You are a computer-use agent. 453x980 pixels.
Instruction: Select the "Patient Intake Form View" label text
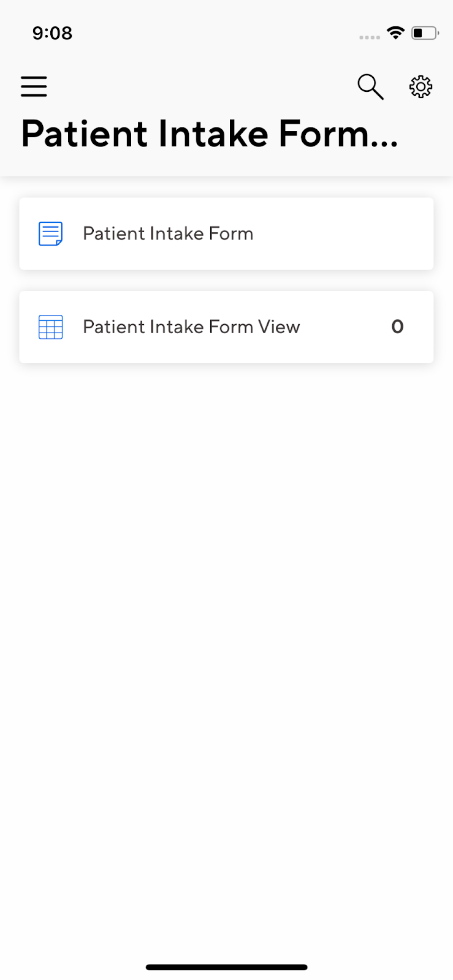coord(191,327)
